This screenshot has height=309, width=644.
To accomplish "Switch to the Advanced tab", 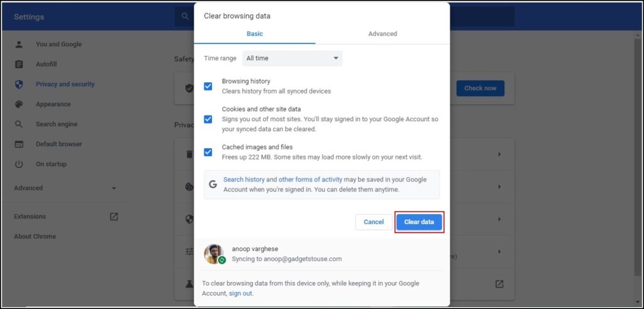I will point(382,34).
